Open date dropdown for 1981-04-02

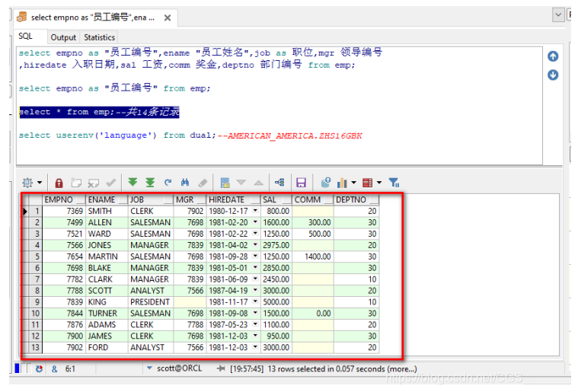pyautogui.click(x=255, y=245)
